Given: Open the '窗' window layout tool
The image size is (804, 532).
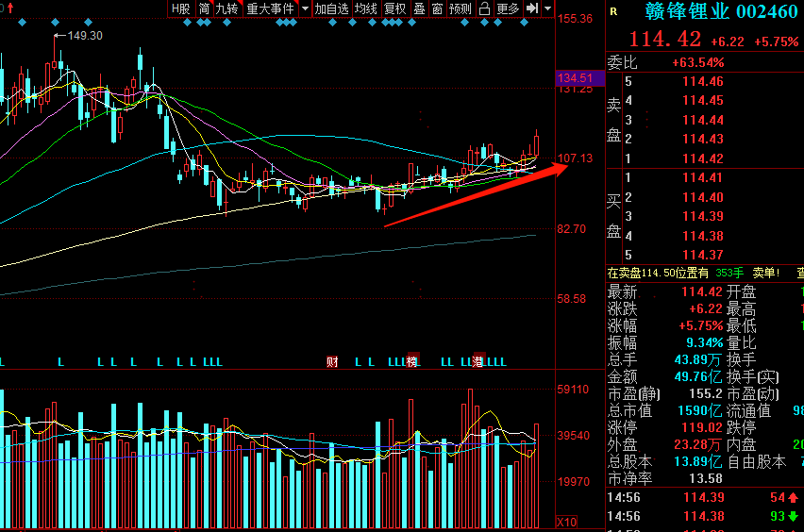Looking at the screenshot, I should click(437, 8).
